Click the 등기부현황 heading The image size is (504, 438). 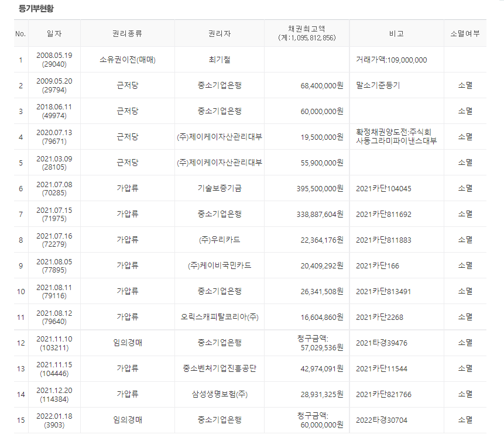point(36,8)
